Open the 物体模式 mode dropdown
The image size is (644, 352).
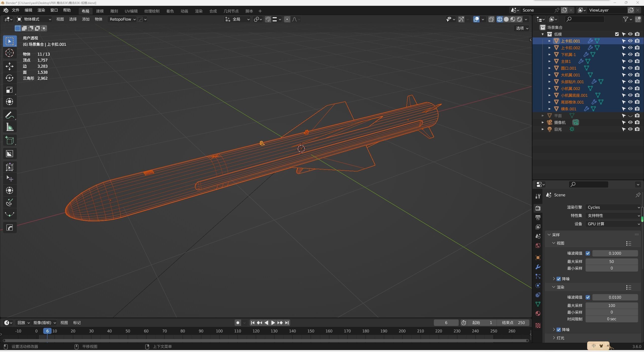[x=34, y=19]
